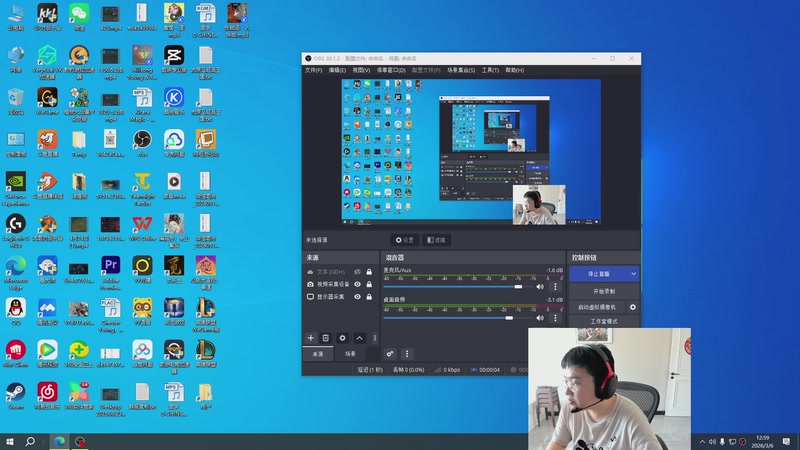The image size is (800, 450).
Task: Open the 视图(V) menu in OBS
Action: tap(361, 70)
